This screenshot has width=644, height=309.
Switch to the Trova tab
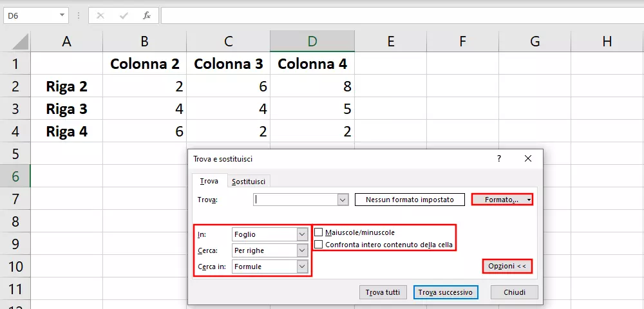point(209,181)
